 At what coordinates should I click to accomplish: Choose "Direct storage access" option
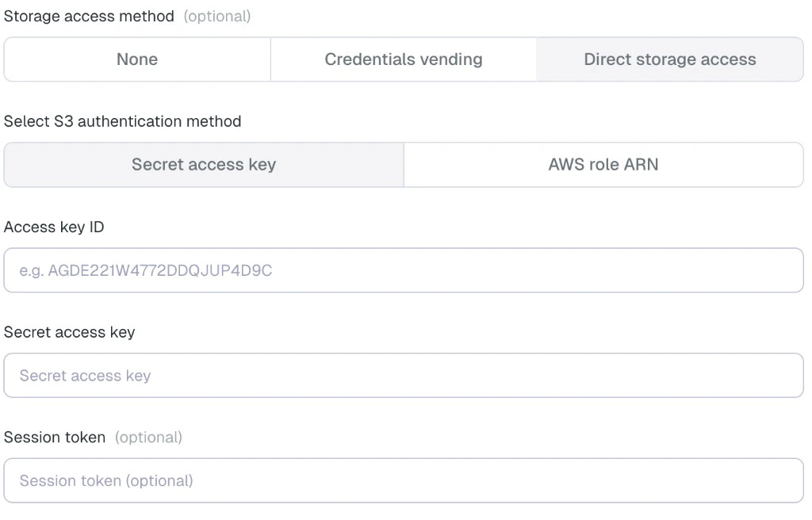669,59
